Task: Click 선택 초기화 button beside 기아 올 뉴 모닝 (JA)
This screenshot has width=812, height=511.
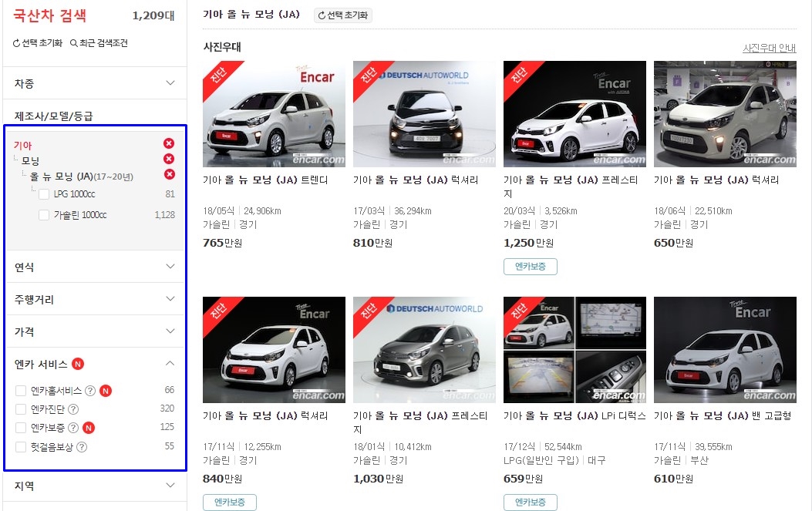Action: [343, 15]
